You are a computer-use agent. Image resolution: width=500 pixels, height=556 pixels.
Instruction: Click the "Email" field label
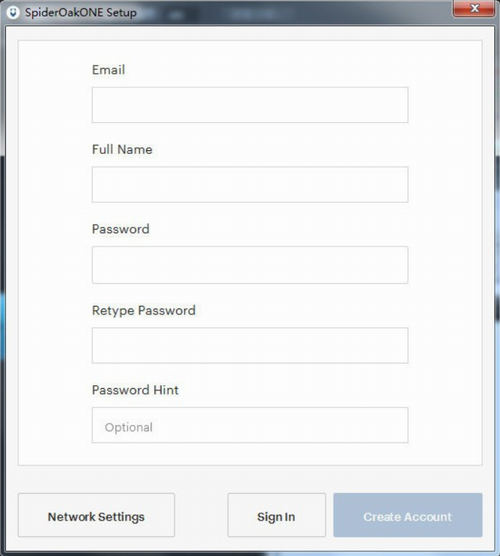[x=109, y=70]
